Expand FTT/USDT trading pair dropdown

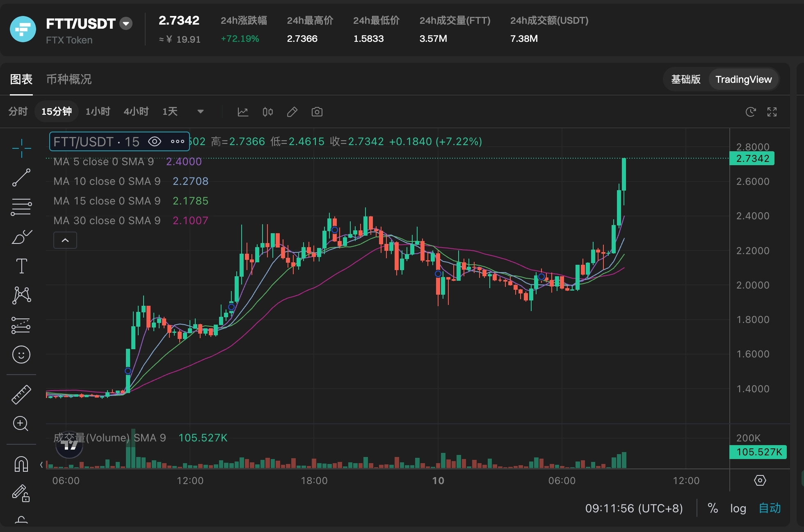(x=126, y=24)
